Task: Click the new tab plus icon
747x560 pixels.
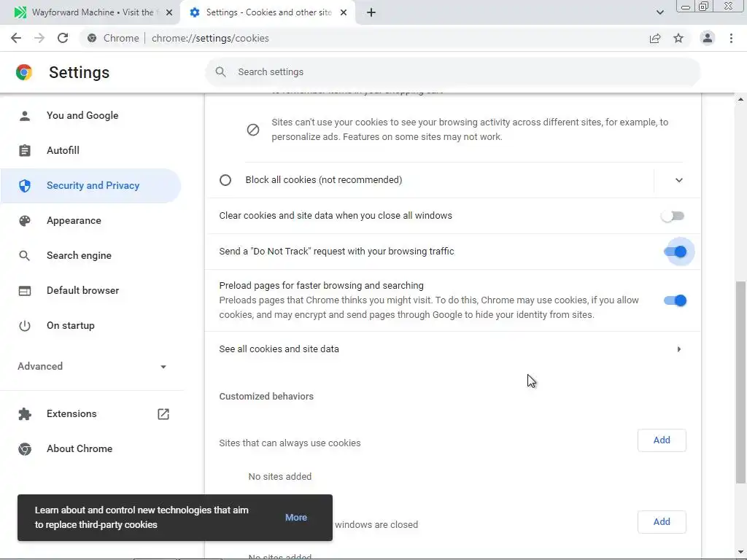Action: 371,12
